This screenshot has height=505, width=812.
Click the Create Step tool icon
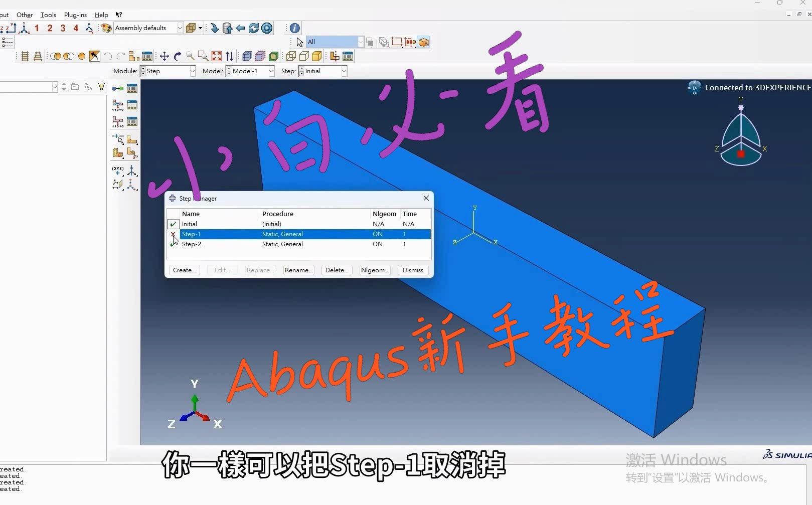coord(118,88)
